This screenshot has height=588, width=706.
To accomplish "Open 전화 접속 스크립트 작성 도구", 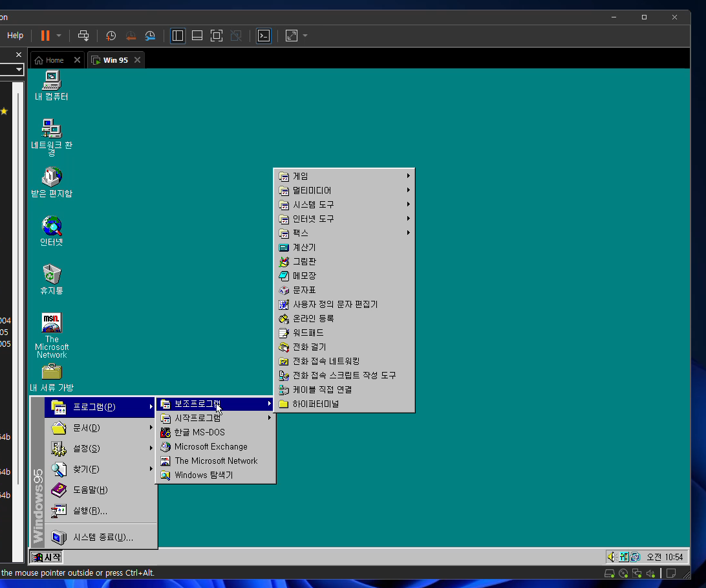I will (344, 375).
